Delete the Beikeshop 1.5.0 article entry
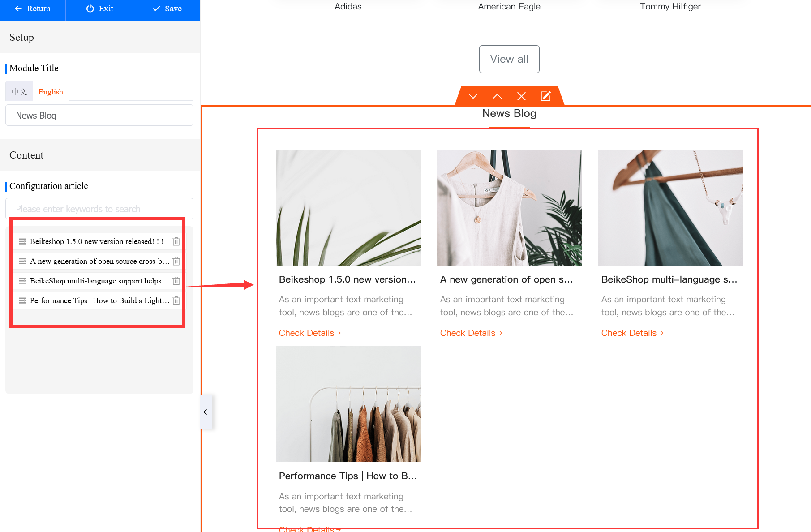The image size is (811, 532). pyautogui.click(x=176, y=241)
